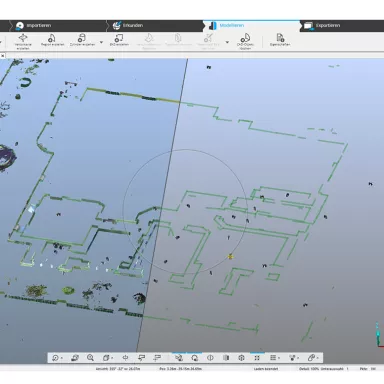Click the circle-with-line clipping icon
Viewport: 384px width, 384px height.
210,358
